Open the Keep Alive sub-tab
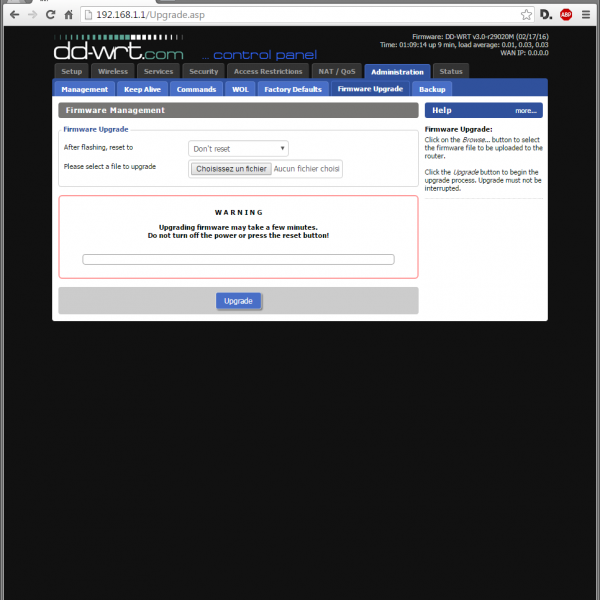 [x=142, y=89]
